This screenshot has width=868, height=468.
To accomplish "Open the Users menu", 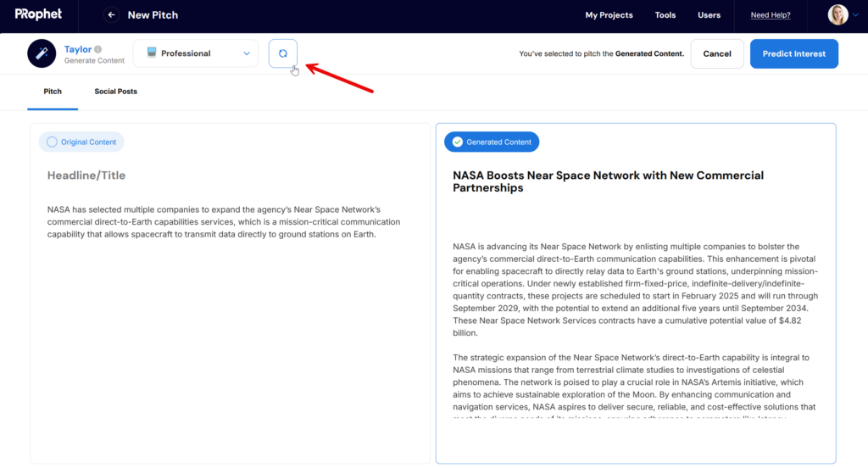I will [x=709, y=15].
